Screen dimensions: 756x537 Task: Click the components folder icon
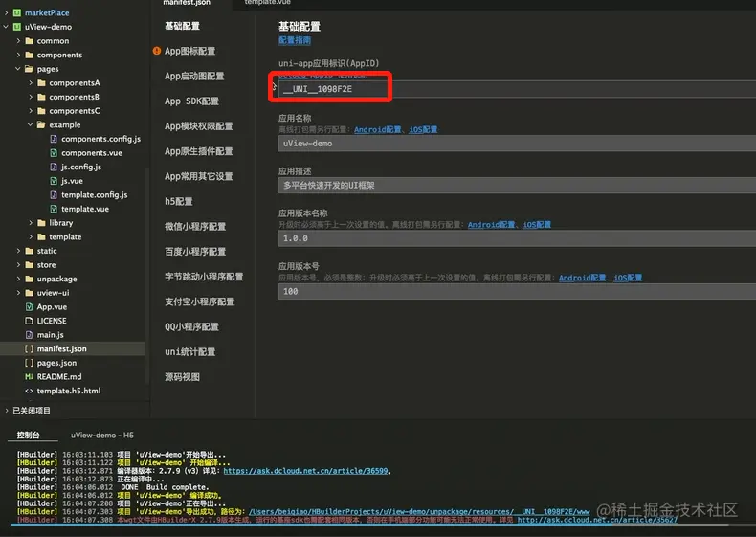click(29, 55)
